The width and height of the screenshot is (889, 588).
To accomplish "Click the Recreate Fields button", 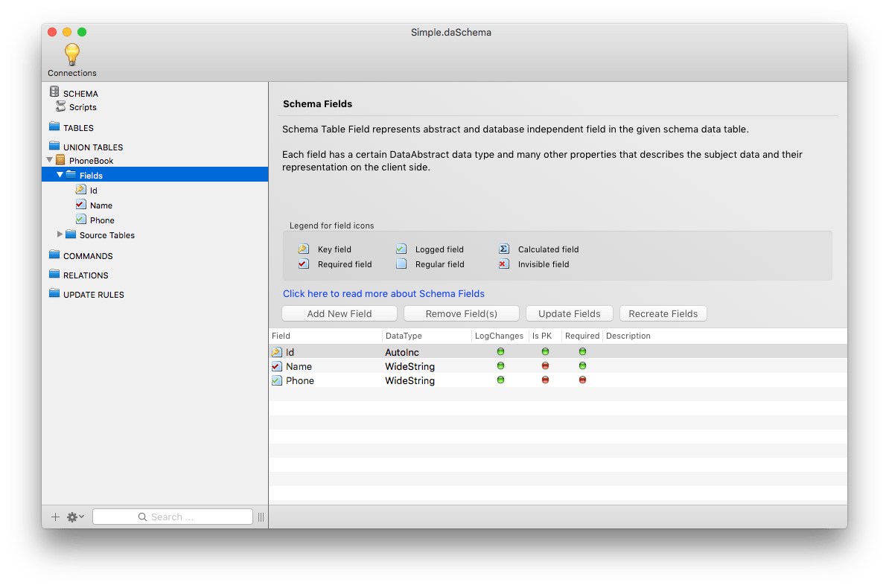I will click(663, 313).
